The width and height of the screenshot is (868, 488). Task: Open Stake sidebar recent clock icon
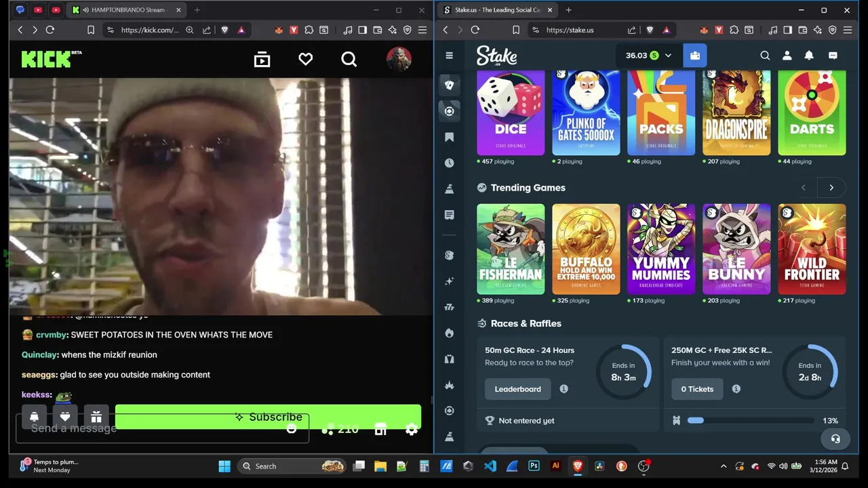tap(449, 163)
